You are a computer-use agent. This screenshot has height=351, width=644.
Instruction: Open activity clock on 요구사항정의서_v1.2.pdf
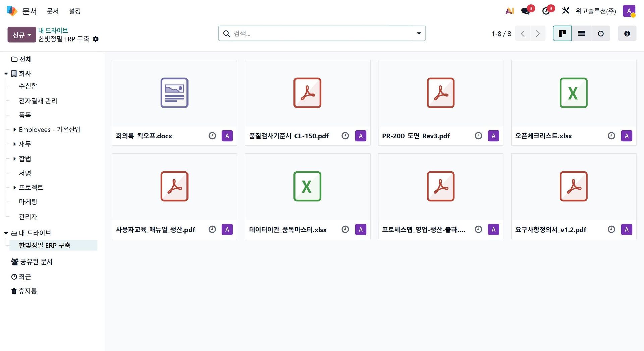611,229
